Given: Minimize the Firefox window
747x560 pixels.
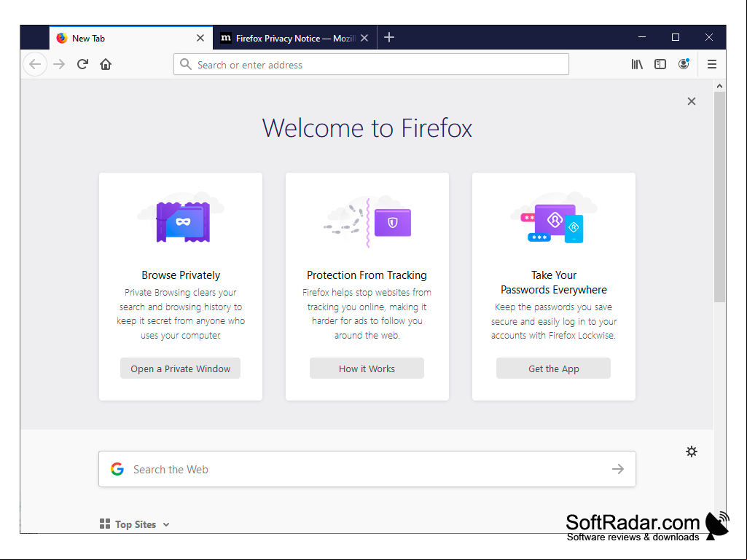Looking at the screenshot, I should [642, 37].
